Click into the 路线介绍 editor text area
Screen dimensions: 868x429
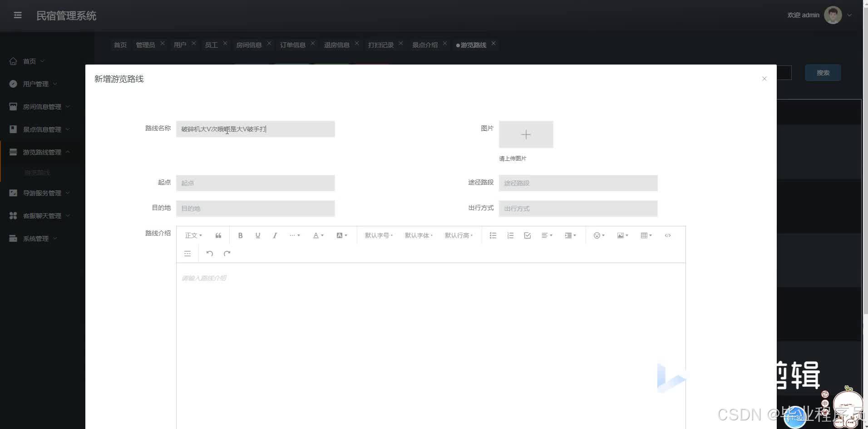tap(431, 345)
